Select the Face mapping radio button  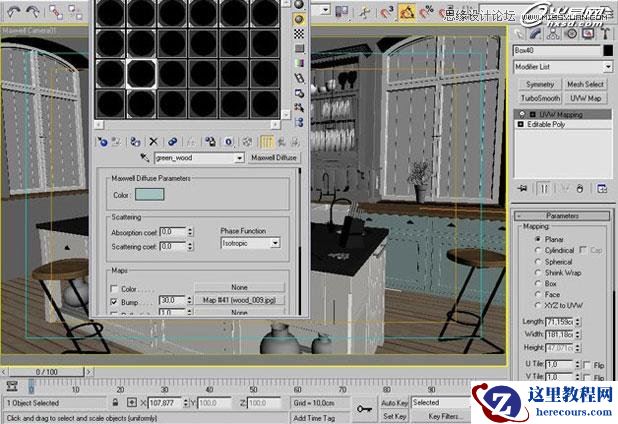pos(538,294)
